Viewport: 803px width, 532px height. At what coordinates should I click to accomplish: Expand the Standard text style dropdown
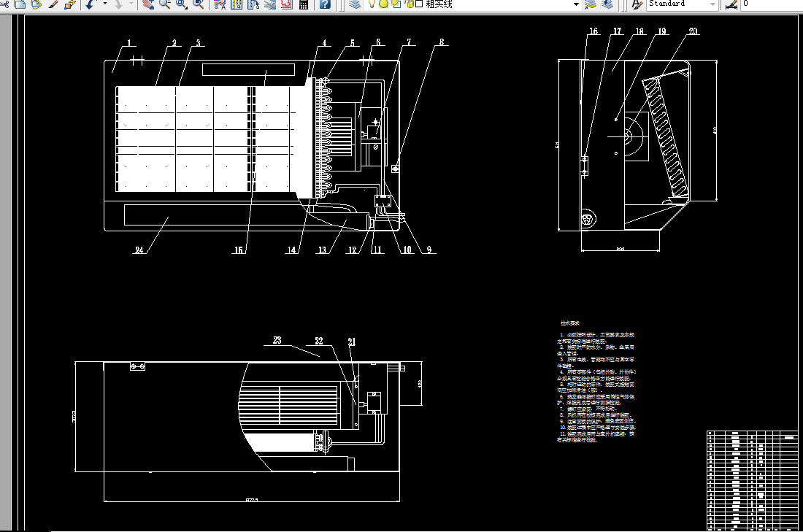point(712,4)
